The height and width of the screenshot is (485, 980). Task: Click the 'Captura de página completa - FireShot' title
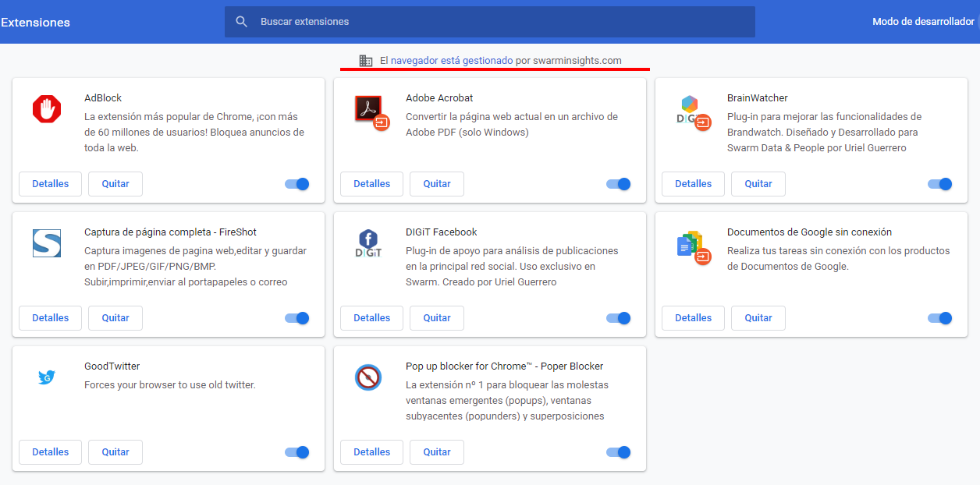[170, 232]
